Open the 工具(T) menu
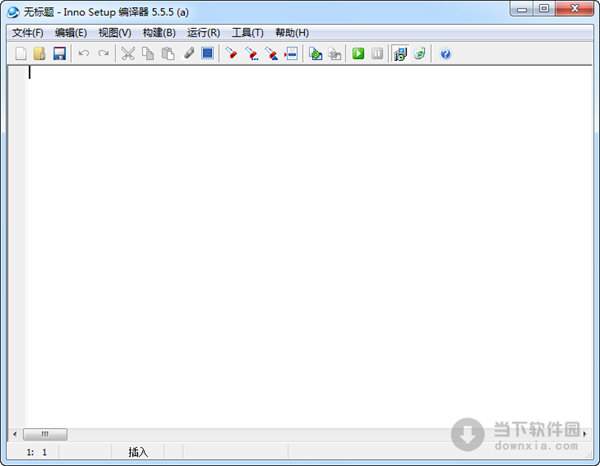This screenshot has width=600, height=466. (248, 33)
